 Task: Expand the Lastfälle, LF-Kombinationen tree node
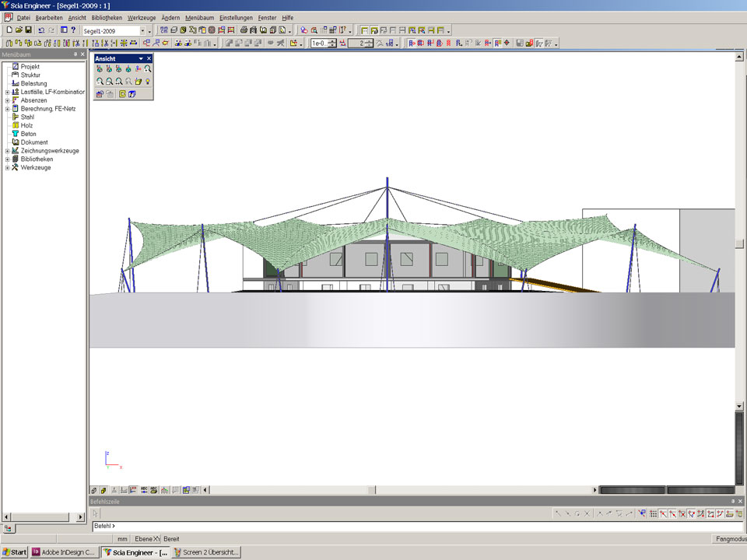[7, 92]
